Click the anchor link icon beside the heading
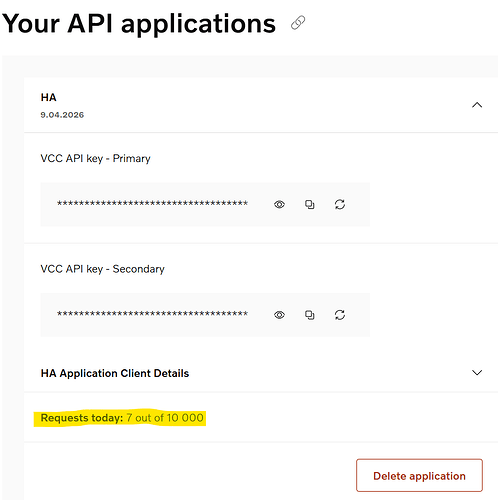 (298, 23)
